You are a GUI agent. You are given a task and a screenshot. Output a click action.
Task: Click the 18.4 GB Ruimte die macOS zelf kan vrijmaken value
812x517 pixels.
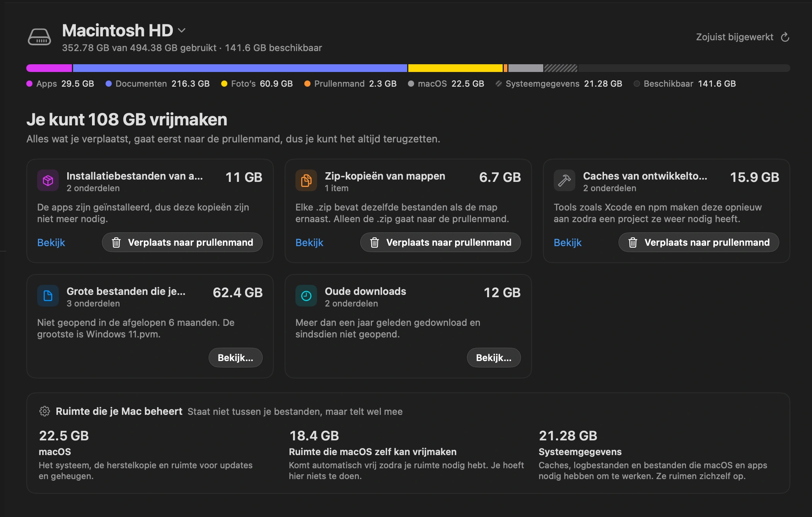click(314, 436)
